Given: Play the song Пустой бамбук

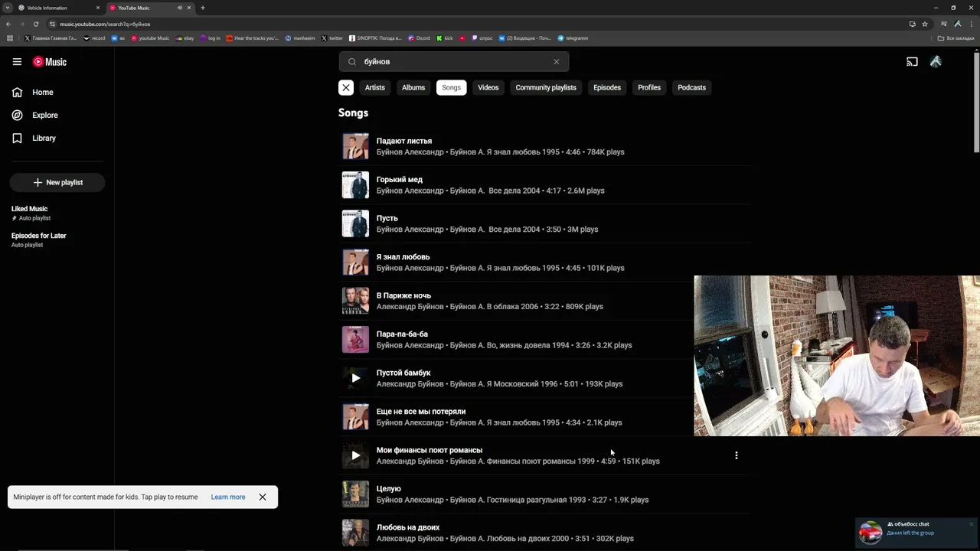Looking at the screenshot, I should (355, 378).
